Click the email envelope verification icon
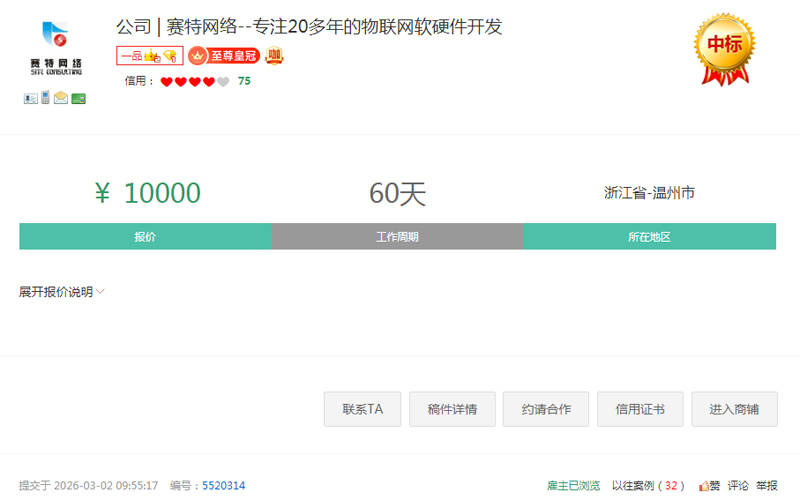Viewport: 800px width, 500px height. [61, 98]
